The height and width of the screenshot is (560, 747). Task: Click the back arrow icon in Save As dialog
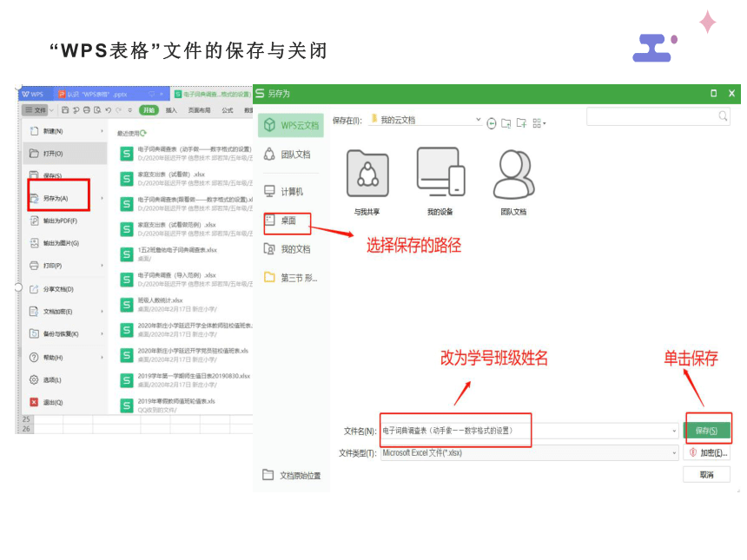tap(492, 124)
